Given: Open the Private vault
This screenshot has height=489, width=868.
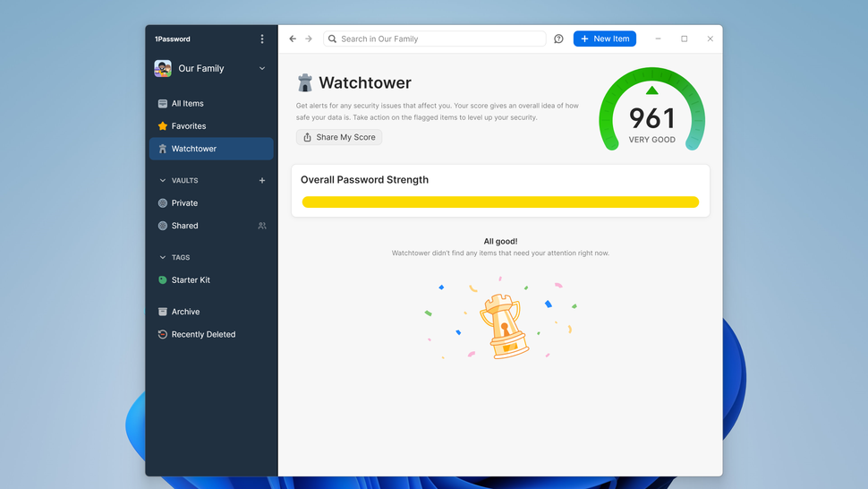Looking at the screenshot, I should click(211, 203).
